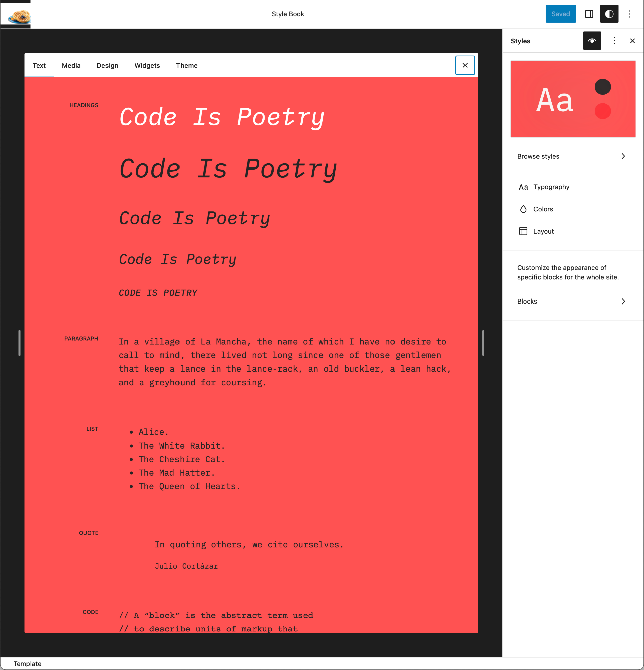
Task: Close the Style Book panel with X
Action: (x=465, y=65)
